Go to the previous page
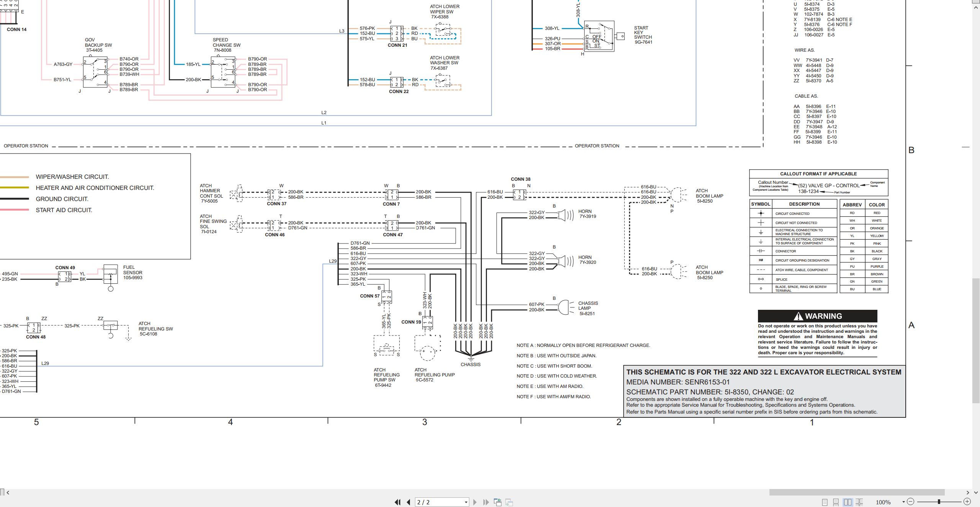980x507 pixels. (x=408, y=502)
